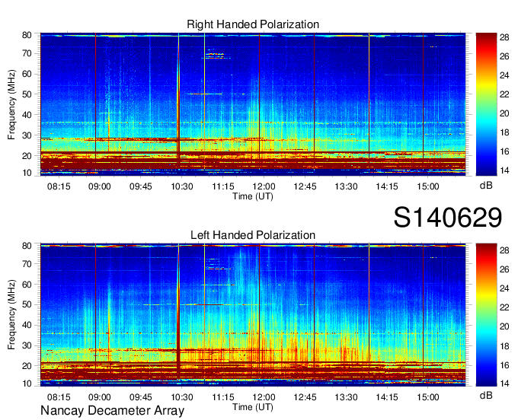Click "Frequency (MHz)" axis label of Right Handed plot
The image size is (518, 420).
(11, 104)
